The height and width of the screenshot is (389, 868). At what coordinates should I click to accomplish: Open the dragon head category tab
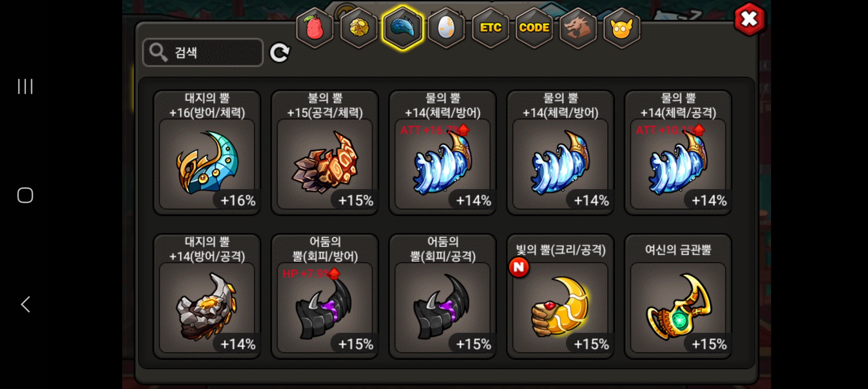[578, 28]
